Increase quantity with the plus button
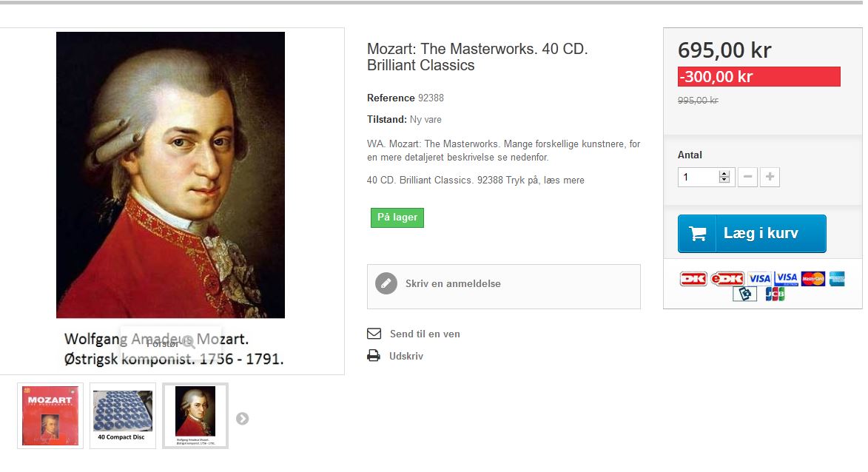 (x=770, y=177)
